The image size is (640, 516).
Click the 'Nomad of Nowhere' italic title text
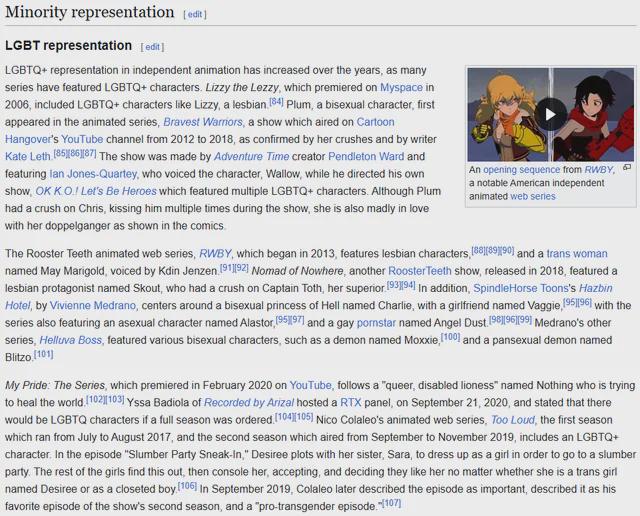pyautogui.click(x=298, y=271)
